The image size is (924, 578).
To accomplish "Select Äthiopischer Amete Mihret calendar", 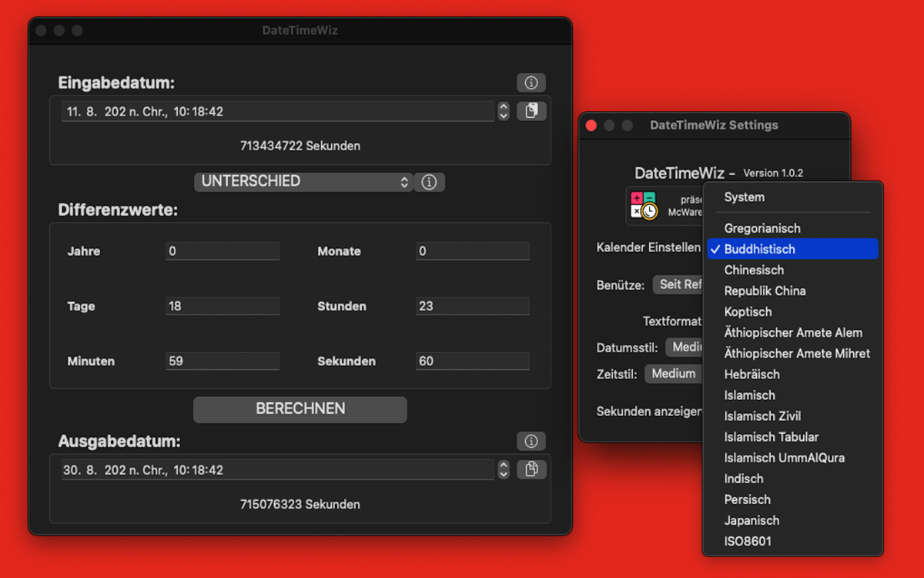I will click(792, 353).
